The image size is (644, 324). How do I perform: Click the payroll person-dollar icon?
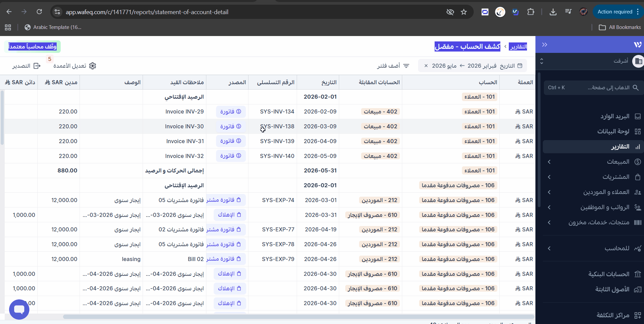pyautogui.click(x=638, y=207)
